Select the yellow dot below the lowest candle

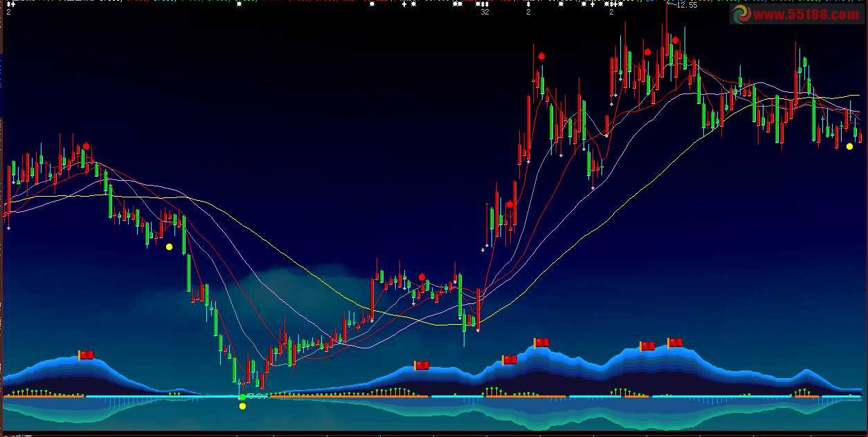[242, 406]
